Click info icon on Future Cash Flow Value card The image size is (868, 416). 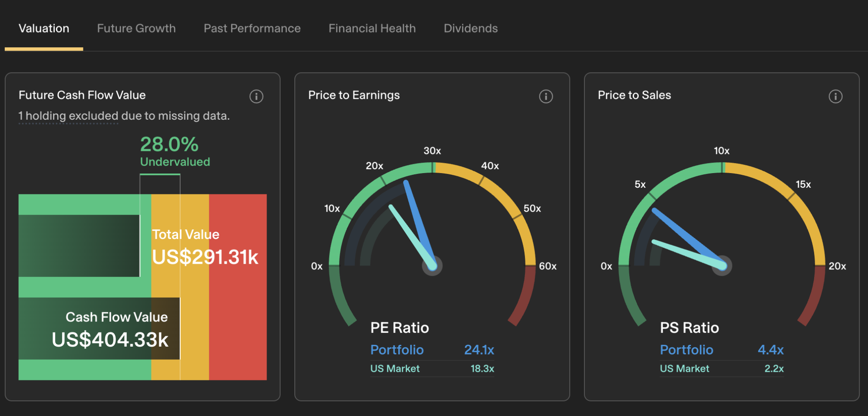point(256,96)
